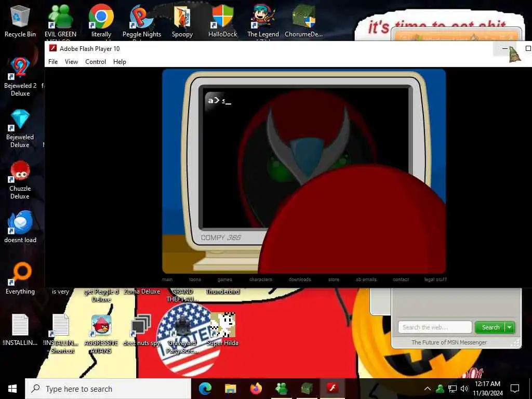Open the Super Hilda desktop icon

(222, 330)
